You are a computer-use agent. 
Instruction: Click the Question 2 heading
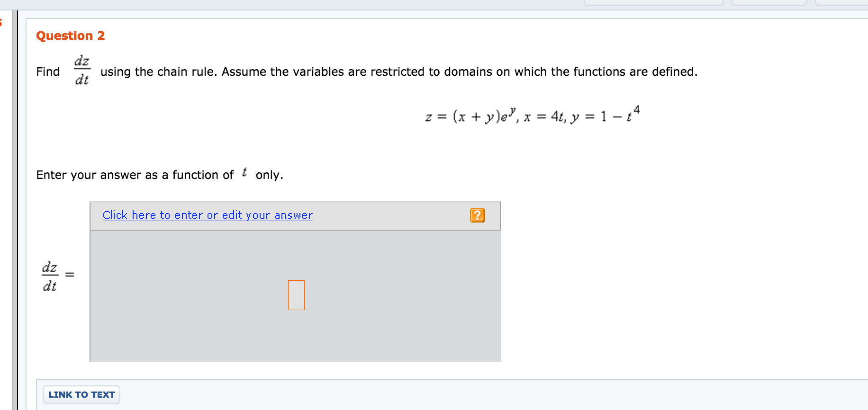click(71, 36)
